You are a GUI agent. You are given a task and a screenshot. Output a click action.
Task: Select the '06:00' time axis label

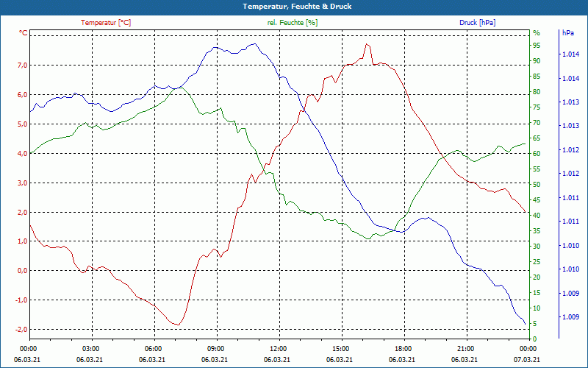point(154,349)
